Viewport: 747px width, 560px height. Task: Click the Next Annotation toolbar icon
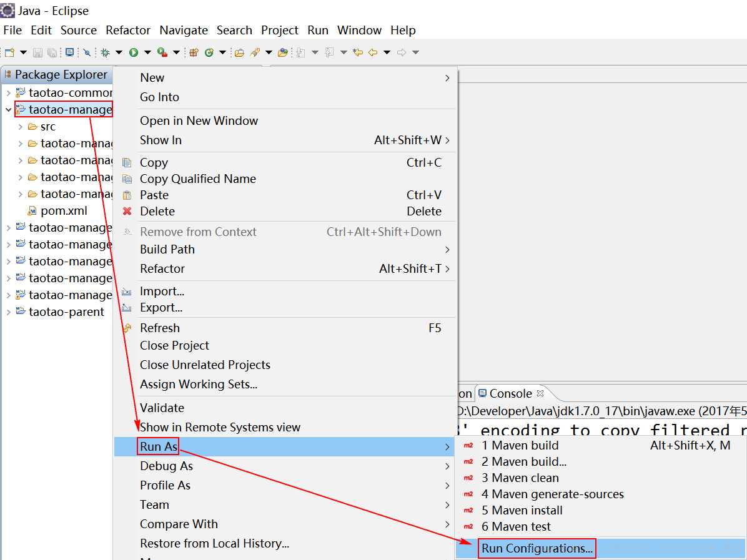300,52
